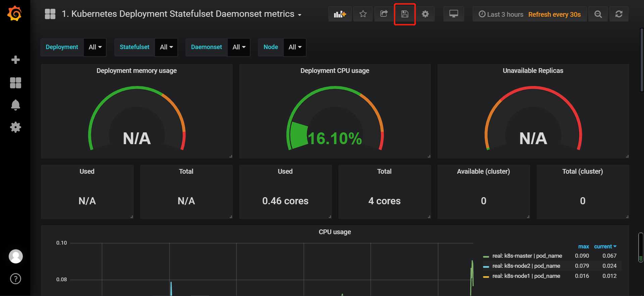Open the CPU usage graph panel title
The image size is (644, 296).
pyautogui.click(x=335, y=232)
